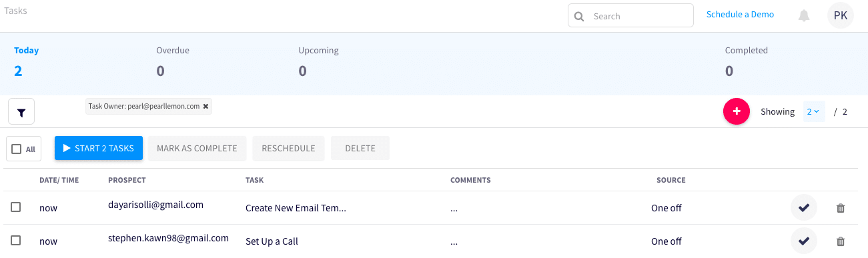
Task: Click the Reschedule button
Action: pyautogui.click(x=288, y=148)
